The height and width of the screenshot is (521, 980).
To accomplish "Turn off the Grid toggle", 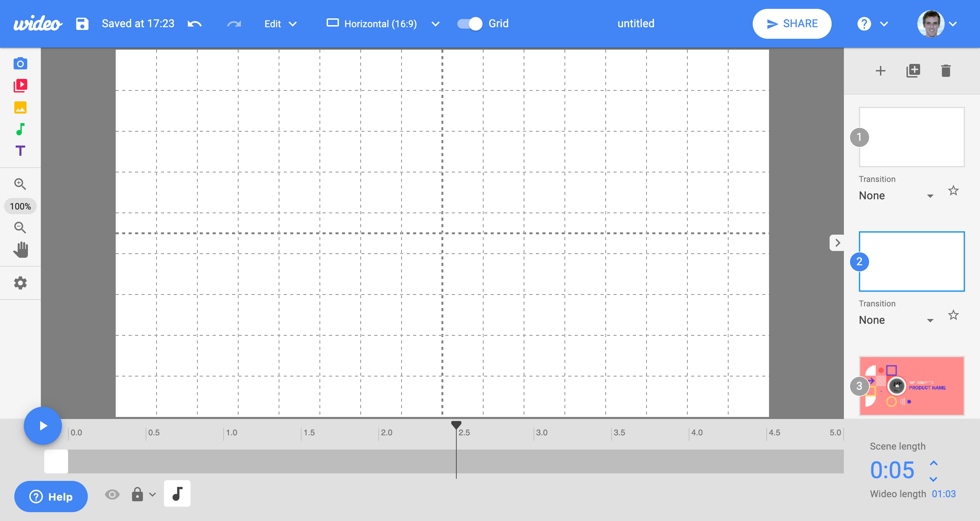I will tap(470, 23).
